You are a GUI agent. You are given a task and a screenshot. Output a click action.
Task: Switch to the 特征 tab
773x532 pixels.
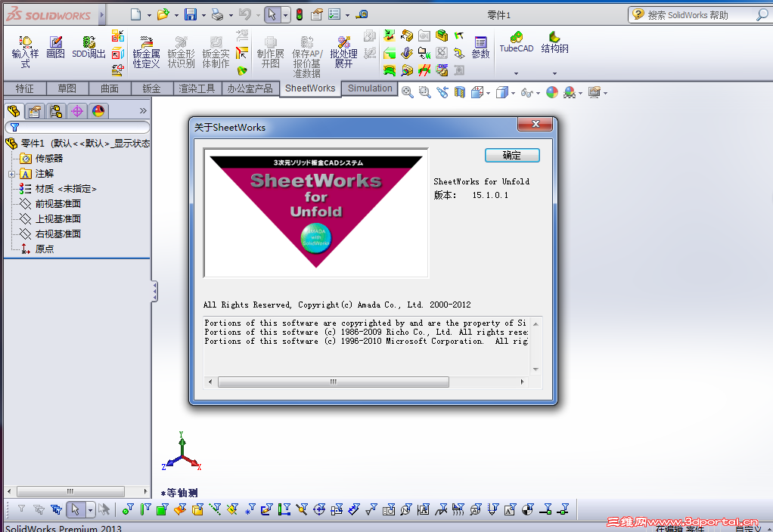[25, 88]
